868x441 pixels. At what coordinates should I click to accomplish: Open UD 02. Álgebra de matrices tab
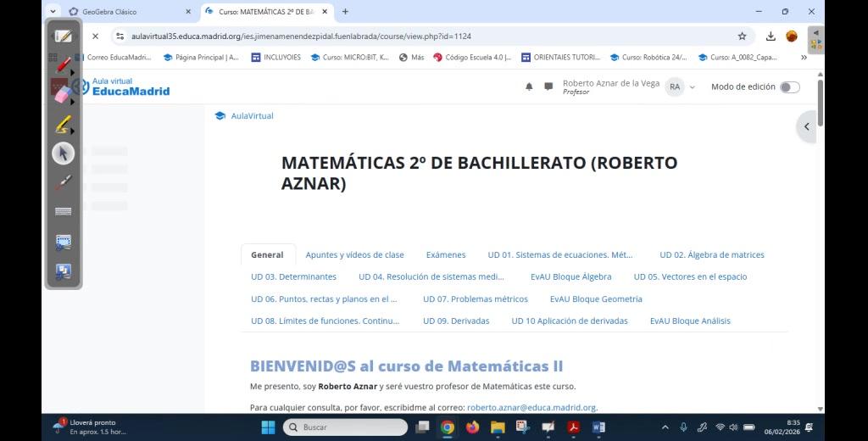(x=712, y=255)
